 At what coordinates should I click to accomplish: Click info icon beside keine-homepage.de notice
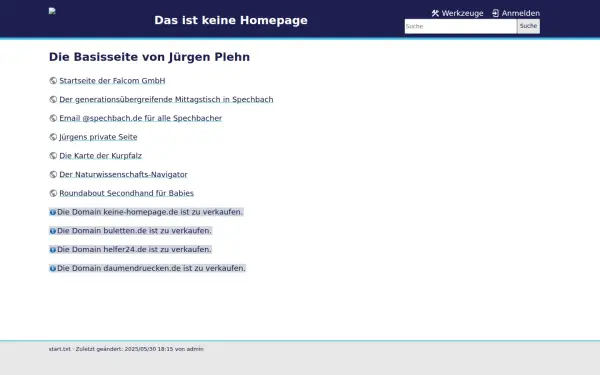click(53, 212)
